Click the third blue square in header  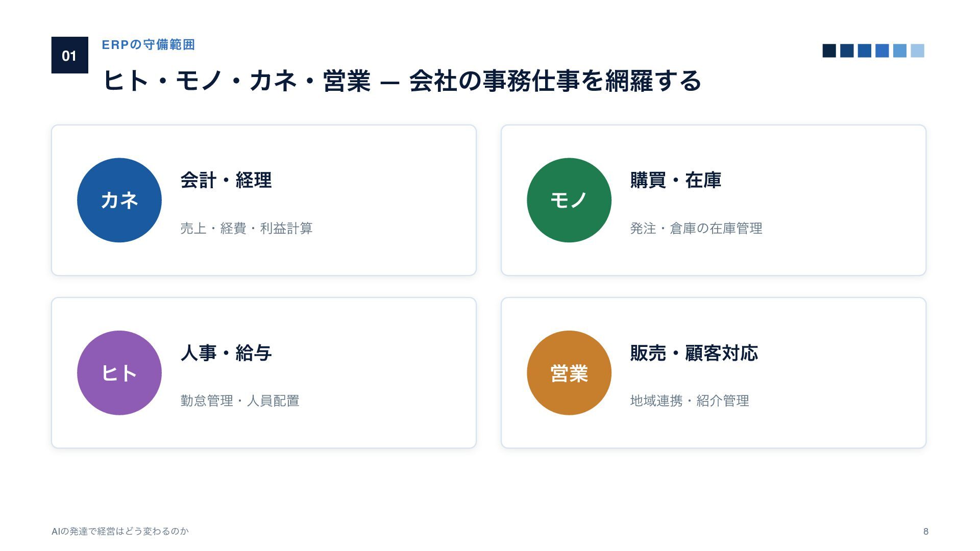[x=865, y=51]
